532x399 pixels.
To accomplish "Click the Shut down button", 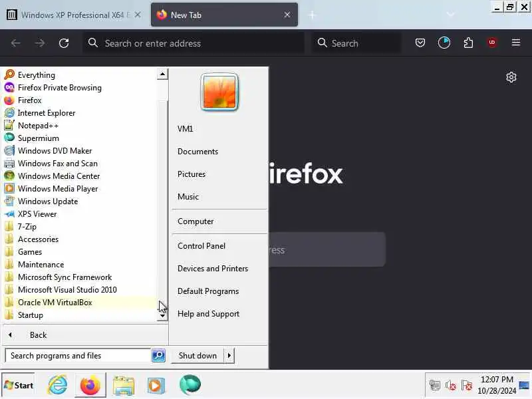I will point(198,356).
